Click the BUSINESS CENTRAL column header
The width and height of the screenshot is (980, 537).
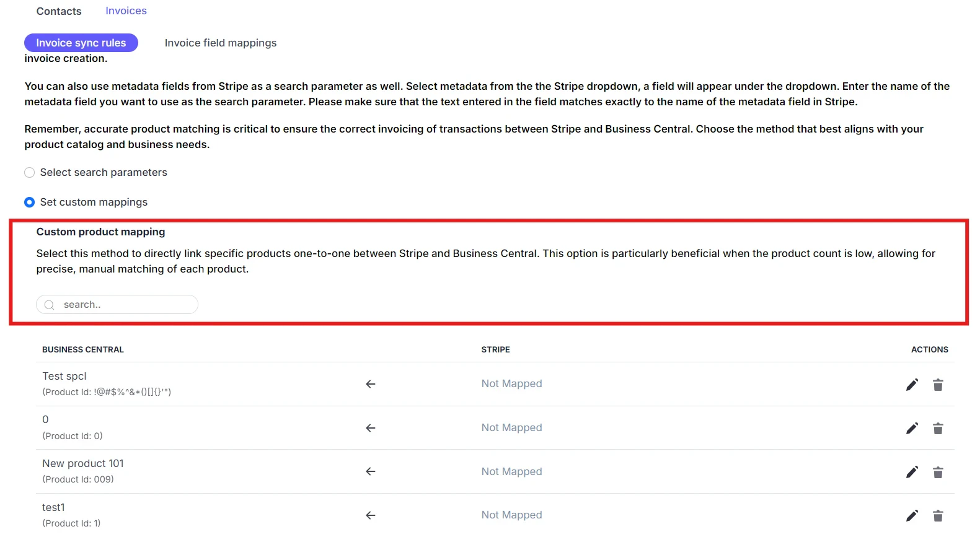tap(83, 349)
